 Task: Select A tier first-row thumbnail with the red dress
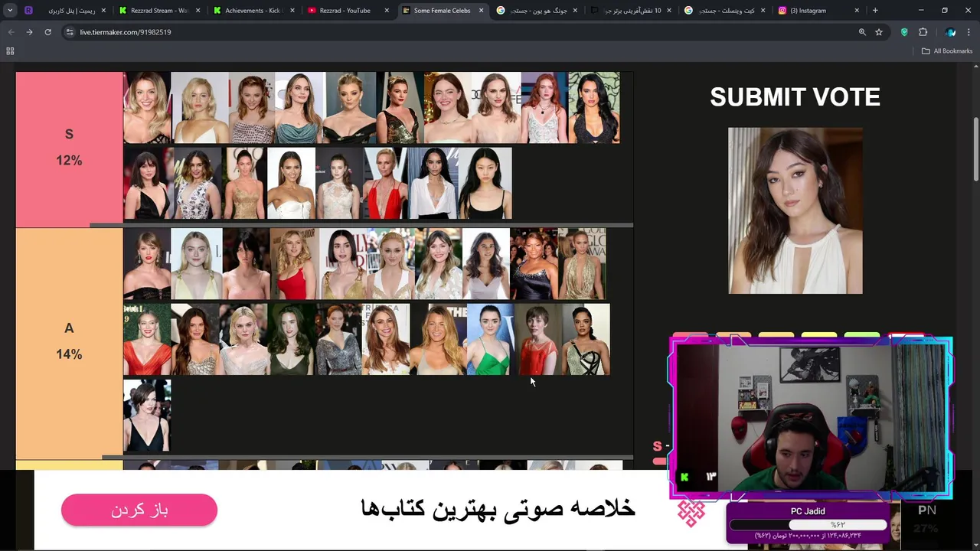294,263
